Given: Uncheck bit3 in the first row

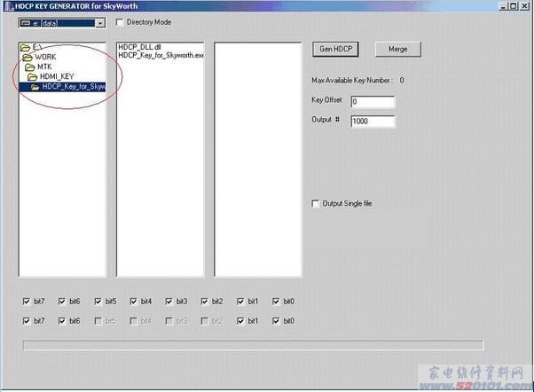Looking at the screenshot, I should 169,302.
